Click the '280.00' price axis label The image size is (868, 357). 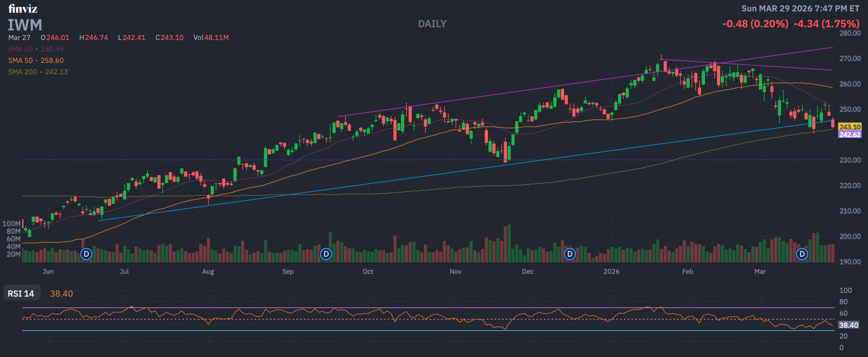pos(850,33)
